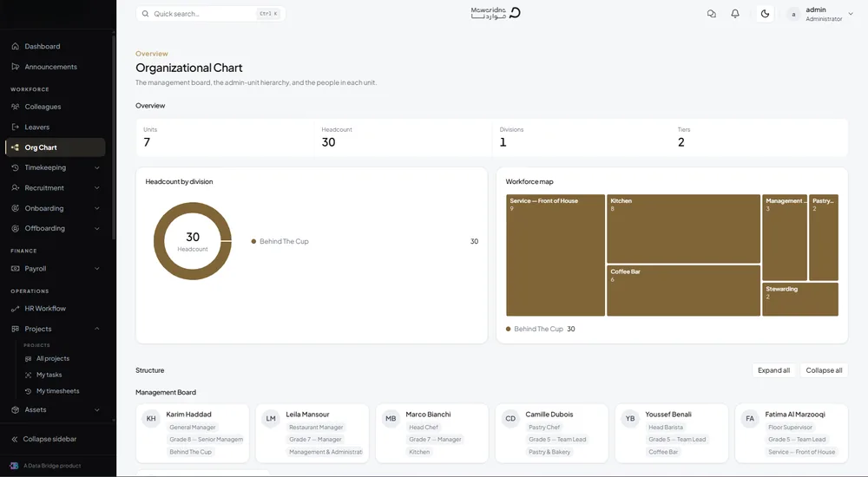868x477 pixels.
Task: Open My tasks link
Action: coord(49,376)
